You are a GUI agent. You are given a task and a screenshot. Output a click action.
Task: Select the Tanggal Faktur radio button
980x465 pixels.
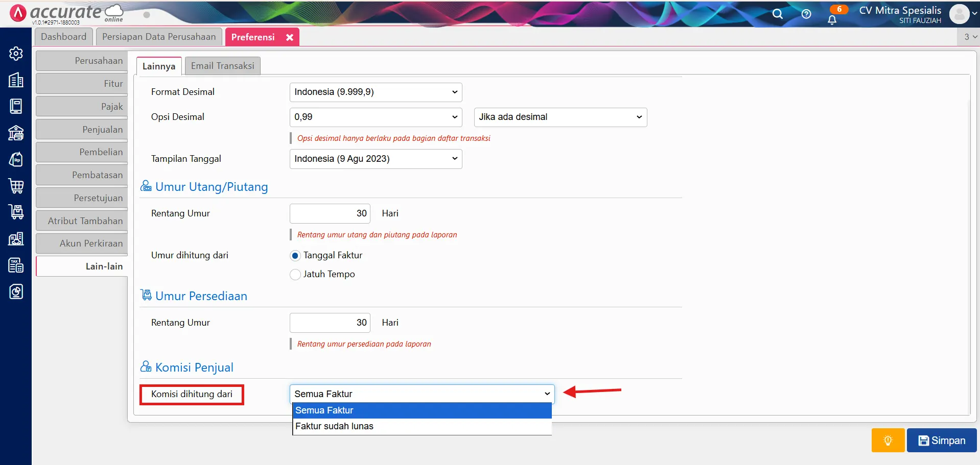point(295,256)
